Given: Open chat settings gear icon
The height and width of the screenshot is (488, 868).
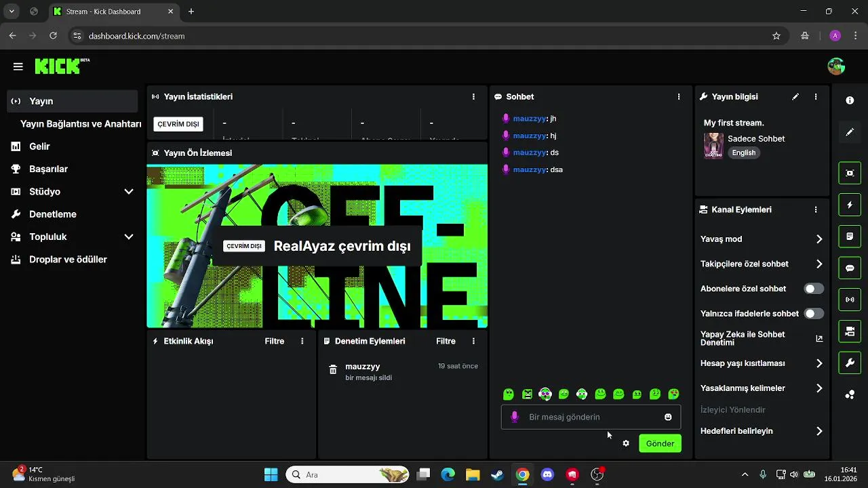Looking at the screenshot, I should coord(626,443).
